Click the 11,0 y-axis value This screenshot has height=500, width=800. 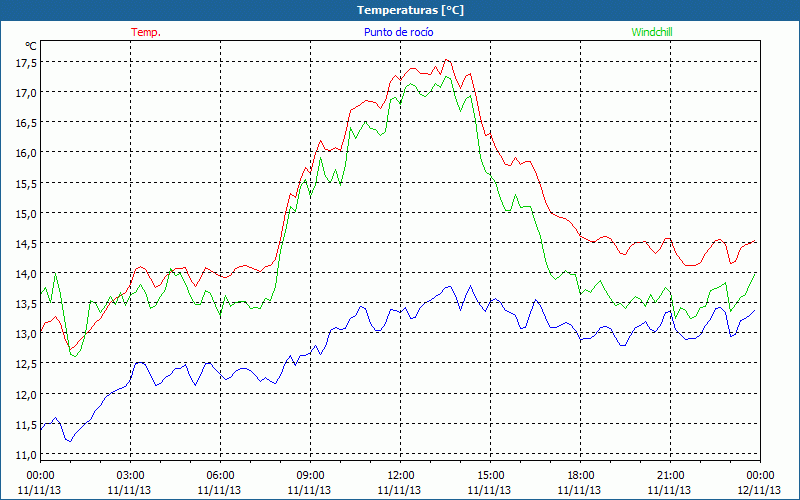point(27,454)
